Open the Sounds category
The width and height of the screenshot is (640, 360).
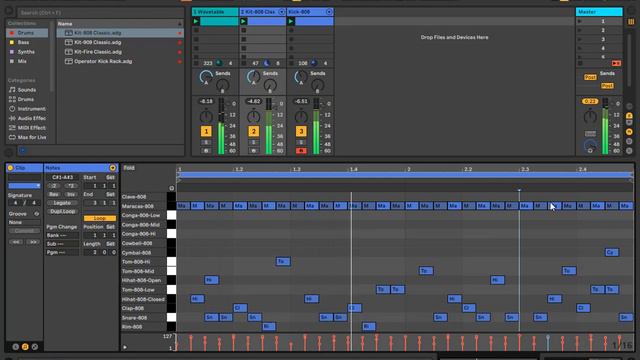[x=27, y=90]
